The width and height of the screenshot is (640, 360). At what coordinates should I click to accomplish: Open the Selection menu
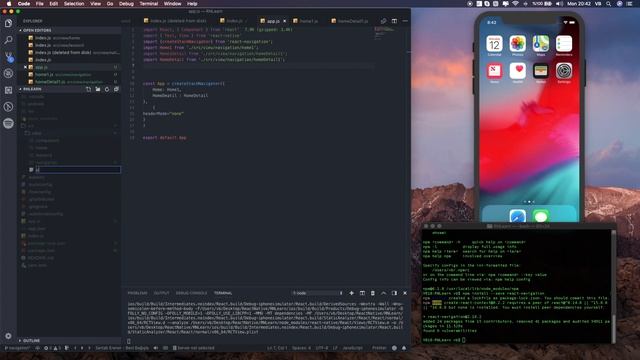[74, 4]
